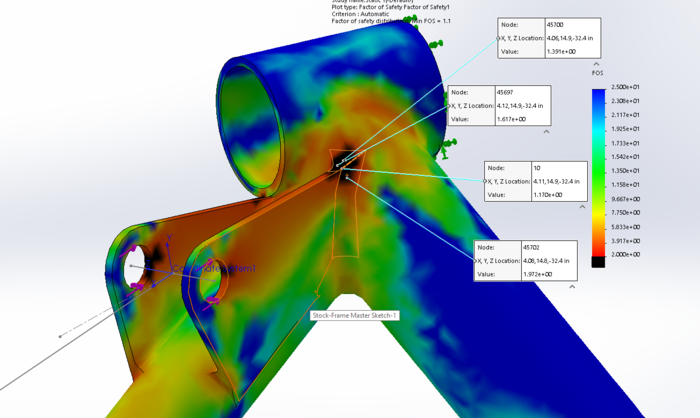Click X, Y, Z Location label of node 10
This screenshot has height=418, width=700.
point(508,182)
